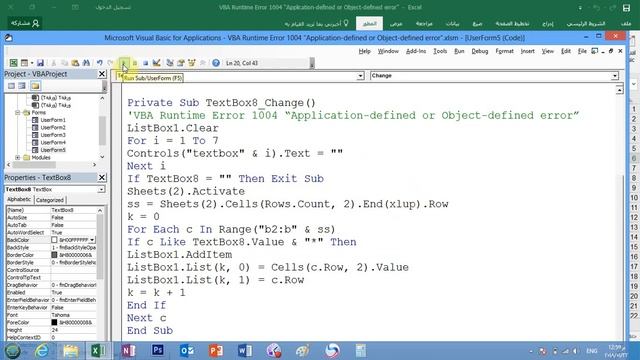This screenshot has width=640, height=360.
Task: Click the Break (pause) toolbar icon
Action: tap(135, 63)
